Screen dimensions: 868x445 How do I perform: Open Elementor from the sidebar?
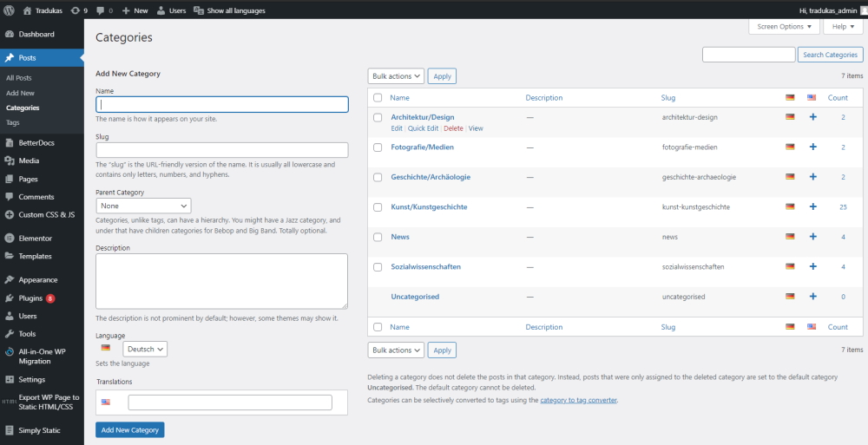(x=42, y=238)
